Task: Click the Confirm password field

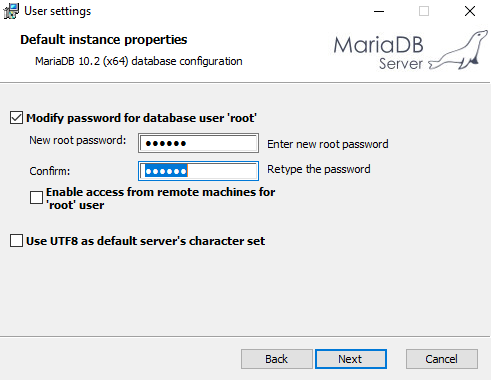Action: 198,171
